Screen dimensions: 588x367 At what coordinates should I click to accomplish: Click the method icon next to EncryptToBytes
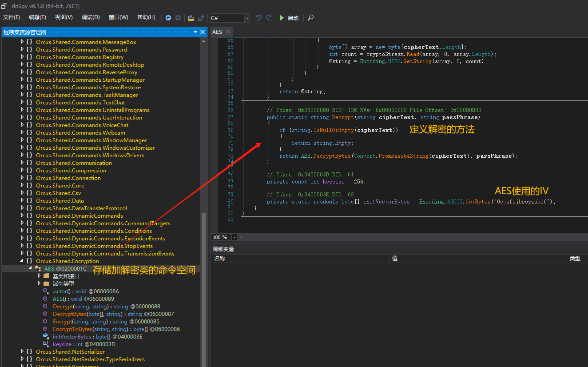pos(46,329)
